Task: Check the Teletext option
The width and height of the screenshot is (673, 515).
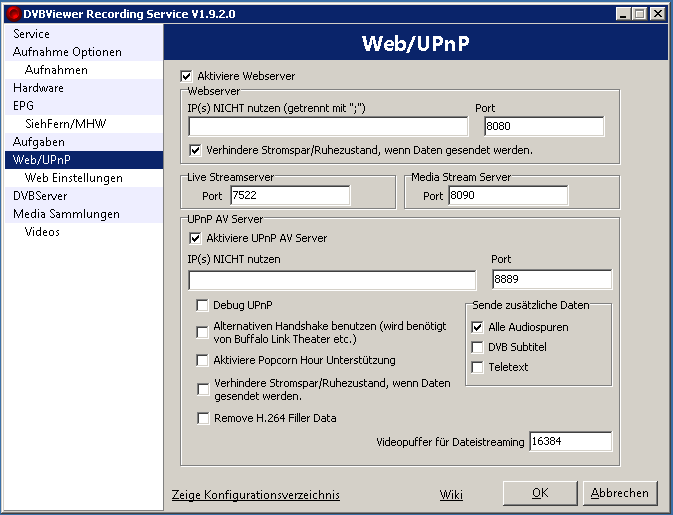Action: click(477, 367)
